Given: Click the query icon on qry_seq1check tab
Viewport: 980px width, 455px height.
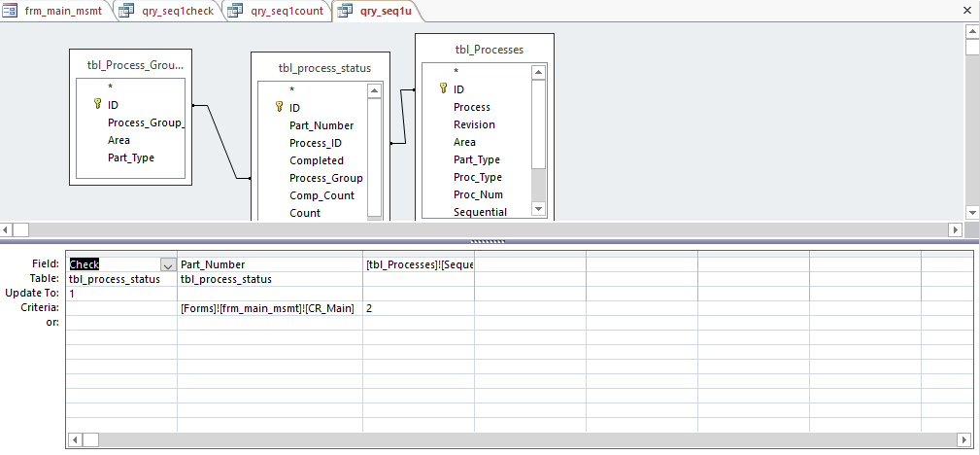Looking at the screenshot, I should [x=126, y=11].
